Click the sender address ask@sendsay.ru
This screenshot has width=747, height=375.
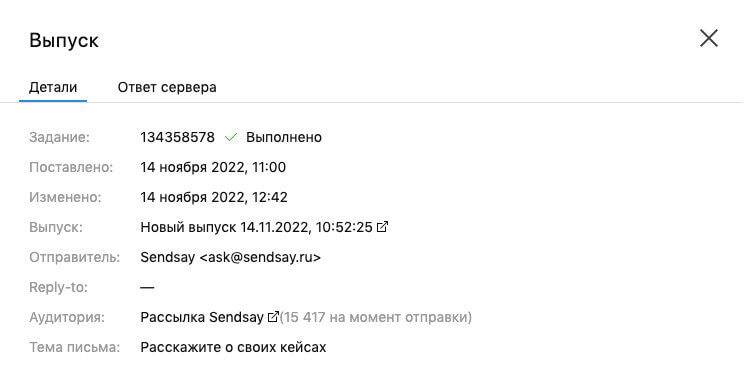tap(260, 257)
